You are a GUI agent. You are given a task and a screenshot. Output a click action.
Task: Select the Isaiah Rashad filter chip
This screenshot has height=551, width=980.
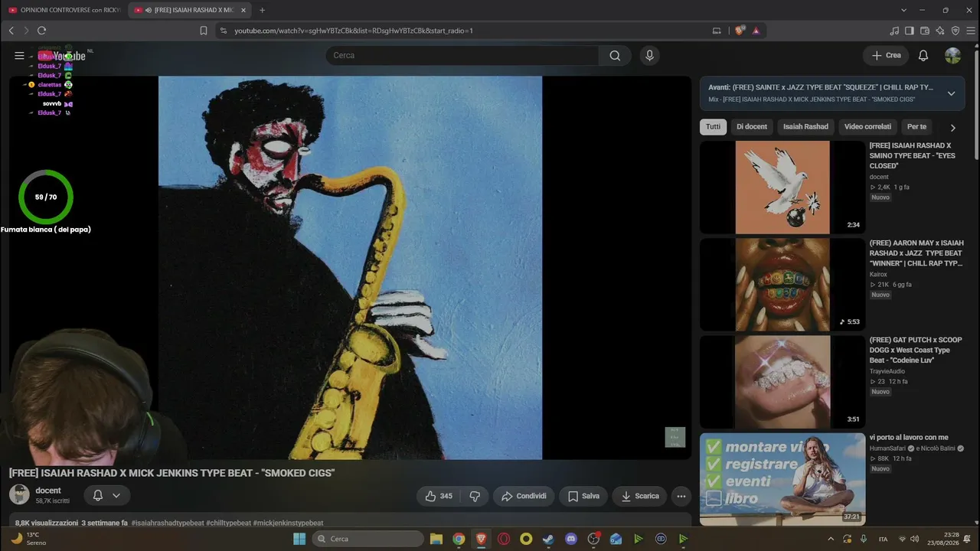(x=805, y=127)
